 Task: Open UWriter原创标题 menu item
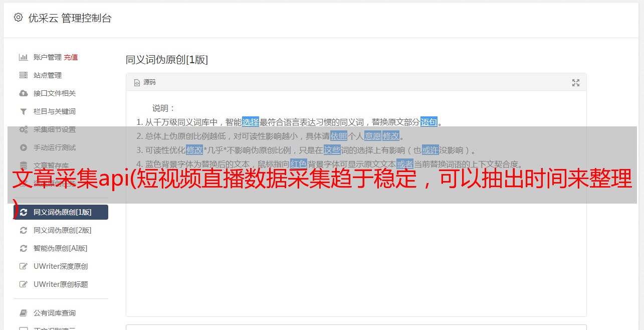point(61,284)
